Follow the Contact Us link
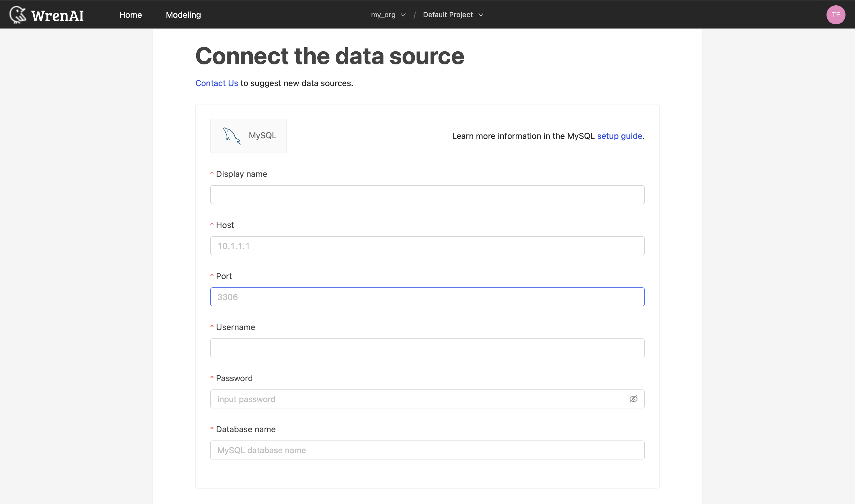Image resolution: width=855 pixels, height=504 pixels. click(x=217, y=83)
